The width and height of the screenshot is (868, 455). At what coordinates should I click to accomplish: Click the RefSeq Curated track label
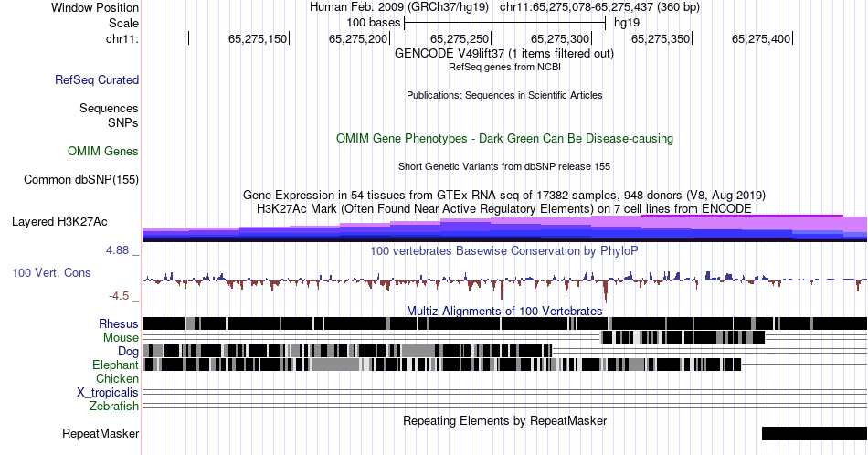[x=97, y=79]
